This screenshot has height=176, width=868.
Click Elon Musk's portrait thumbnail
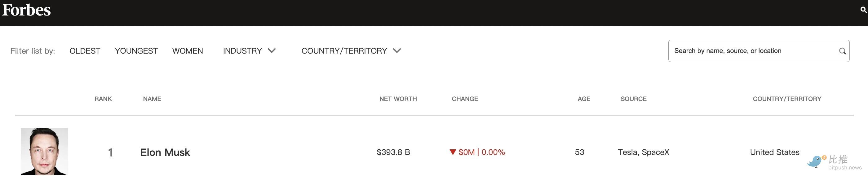pyautogui.click(x=44, y=151)
